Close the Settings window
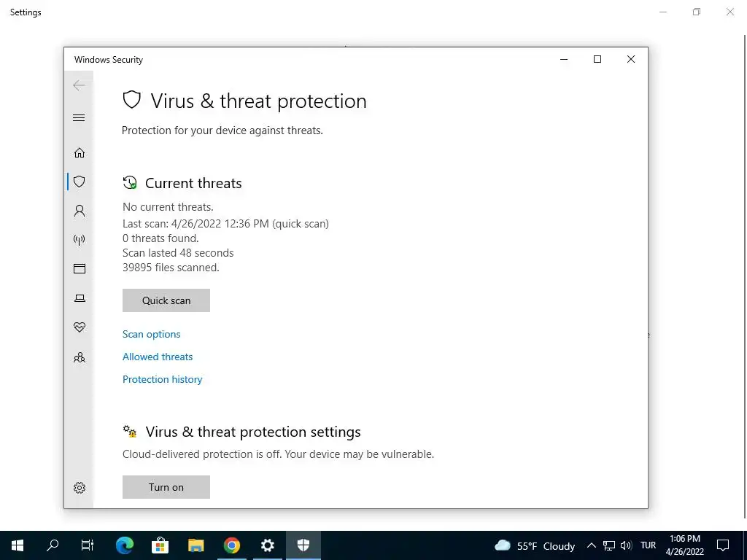 [729, 12]
